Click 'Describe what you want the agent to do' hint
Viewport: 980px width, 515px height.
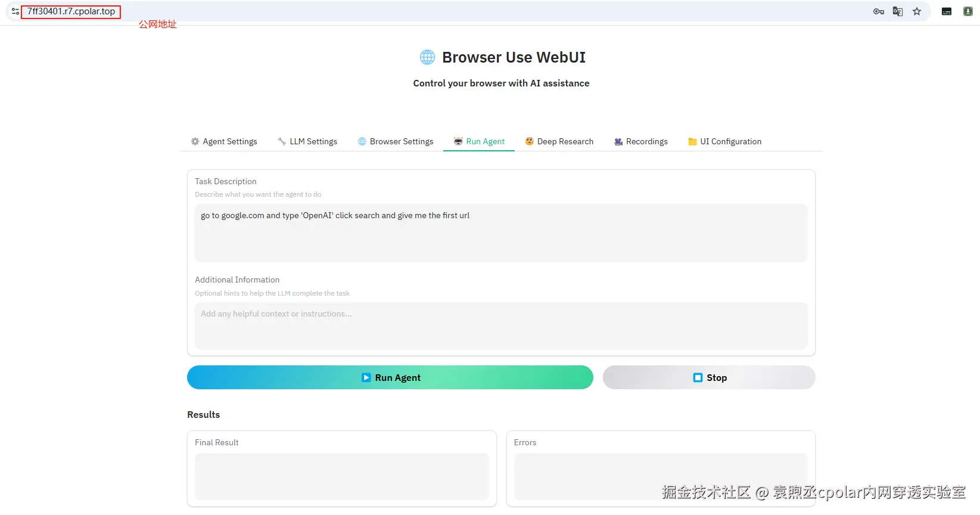258,194
